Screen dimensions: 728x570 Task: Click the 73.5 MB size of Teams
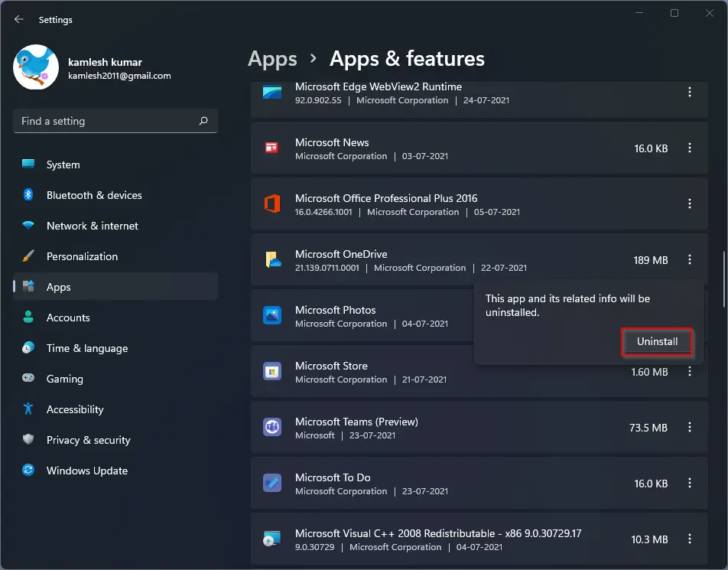(x=648, y=428)
